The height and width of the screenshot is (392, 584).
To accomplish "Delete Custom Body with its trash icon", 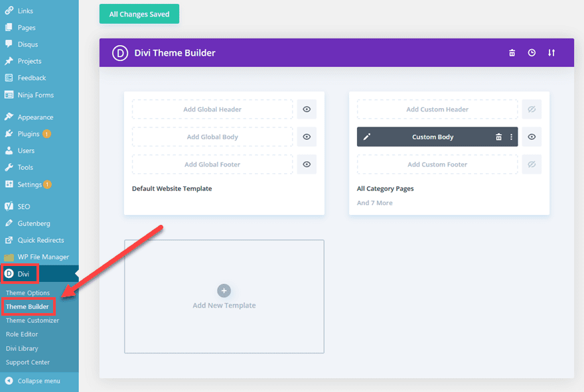I will pos(498,137).
